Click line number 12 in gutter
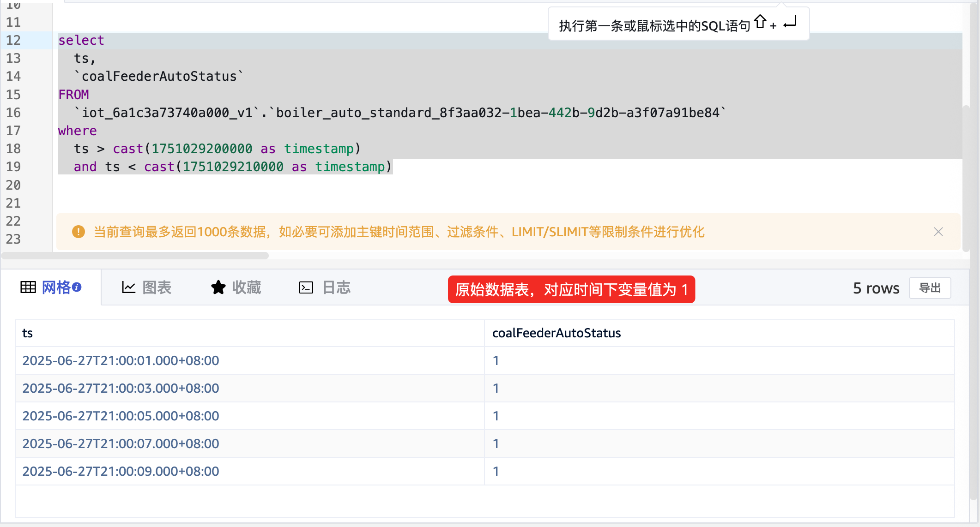The width and height of the screenshot is (980, 527). [13, 40]
